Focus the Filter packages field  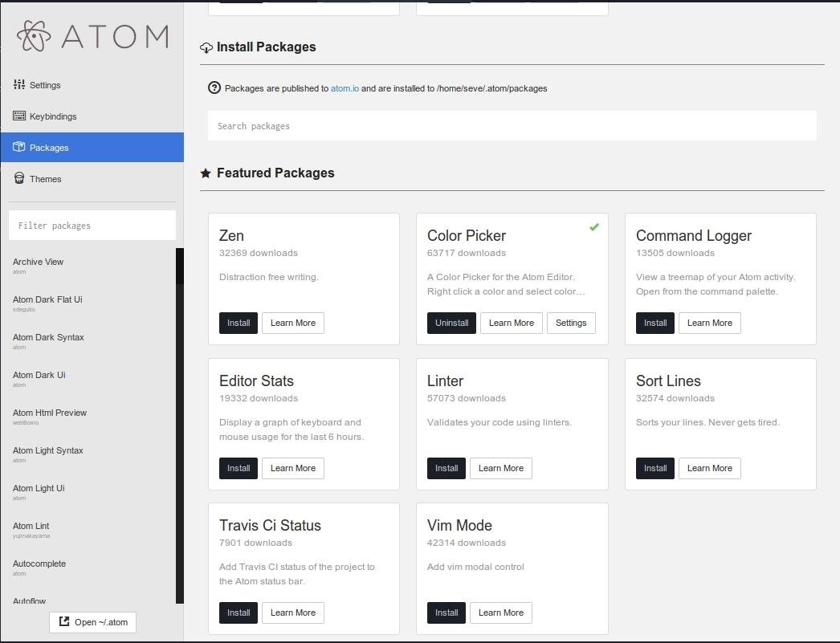point(92,226)
